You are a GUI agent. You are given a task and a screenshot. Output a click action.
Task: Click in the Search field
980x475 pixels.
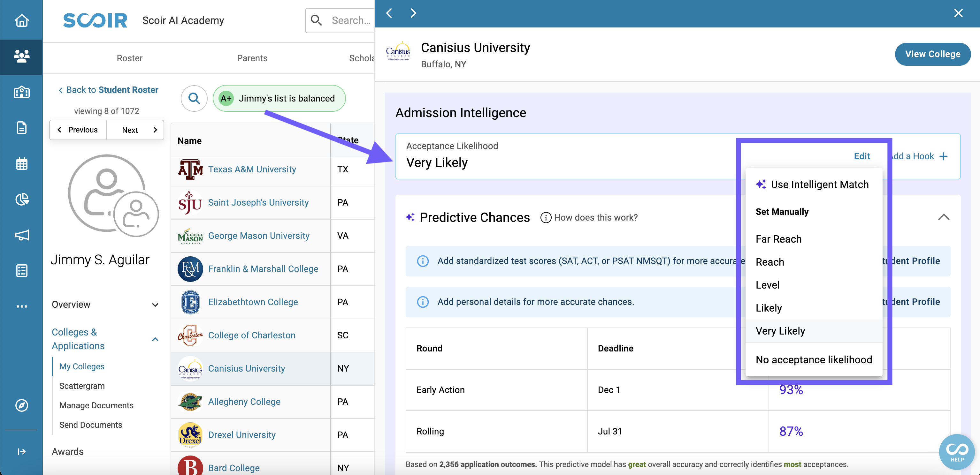340,20
